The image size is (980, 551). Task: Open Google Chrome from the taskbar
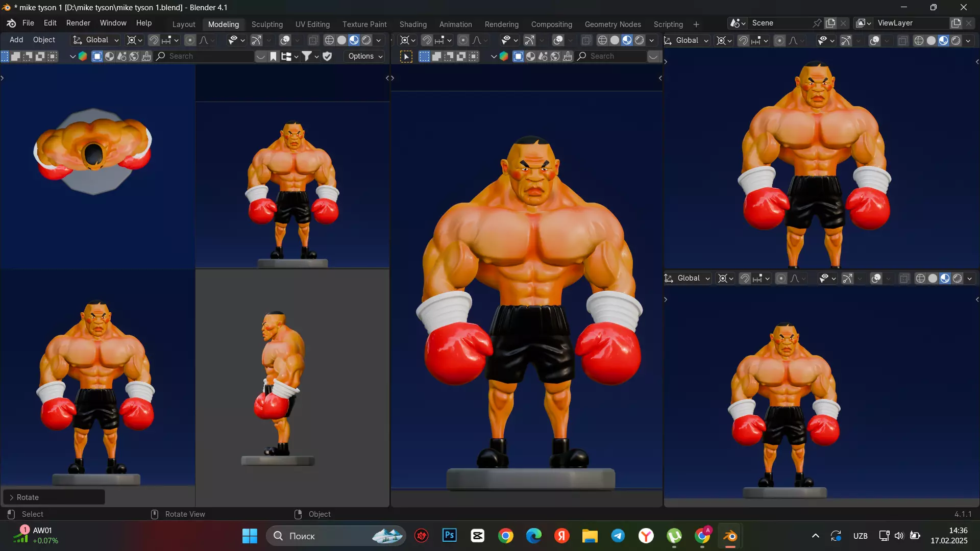tap(506, 536)
